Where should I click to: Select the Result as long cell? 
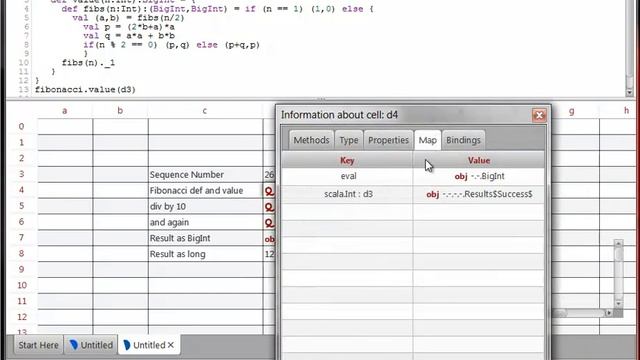click(x=205, y=254)
